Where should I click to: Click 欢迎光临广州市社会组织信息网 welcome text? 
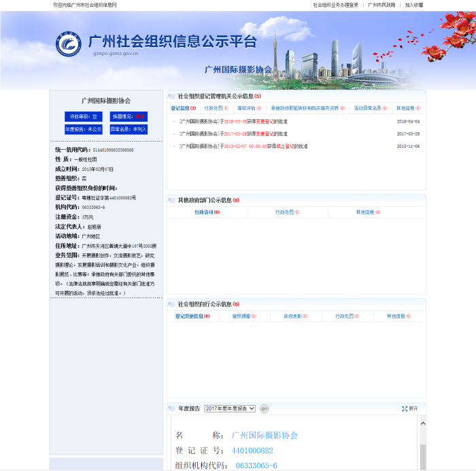click(x=85, y=5)
